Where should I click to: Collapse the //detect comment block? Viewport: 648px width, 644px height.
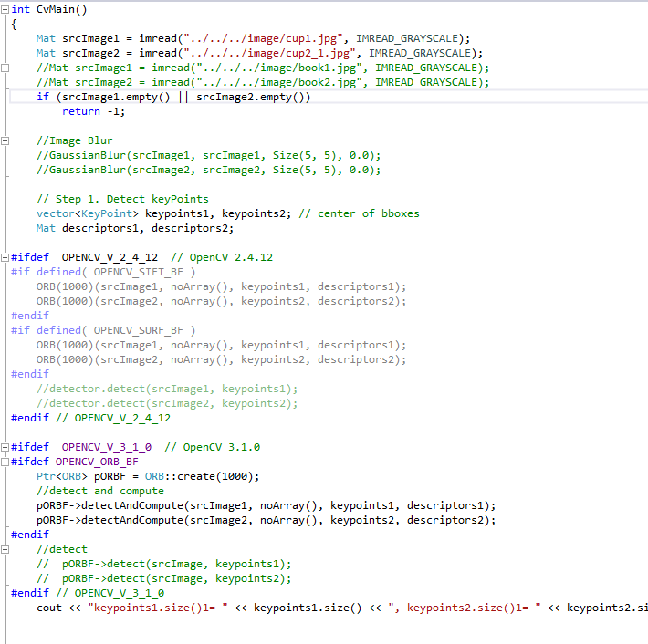(x=5, y=549)
